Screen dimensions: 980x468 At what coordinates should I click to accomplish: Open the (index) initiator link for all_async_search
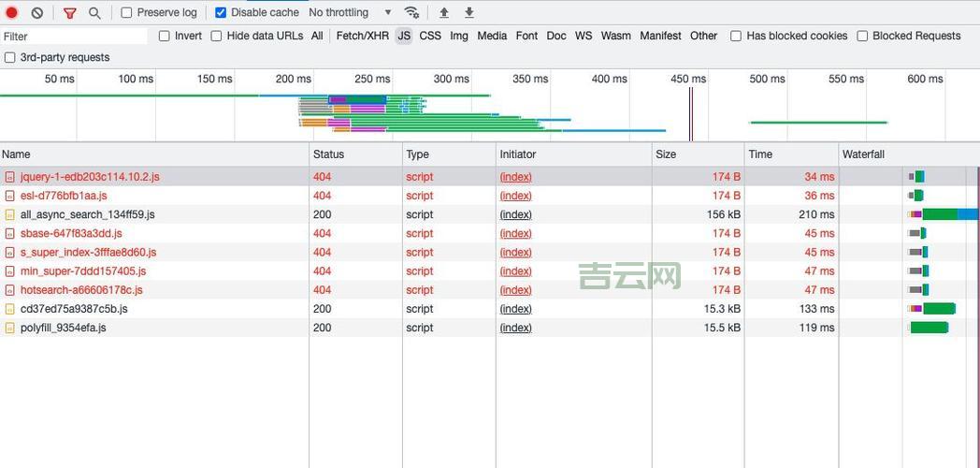tap(515, 214)
